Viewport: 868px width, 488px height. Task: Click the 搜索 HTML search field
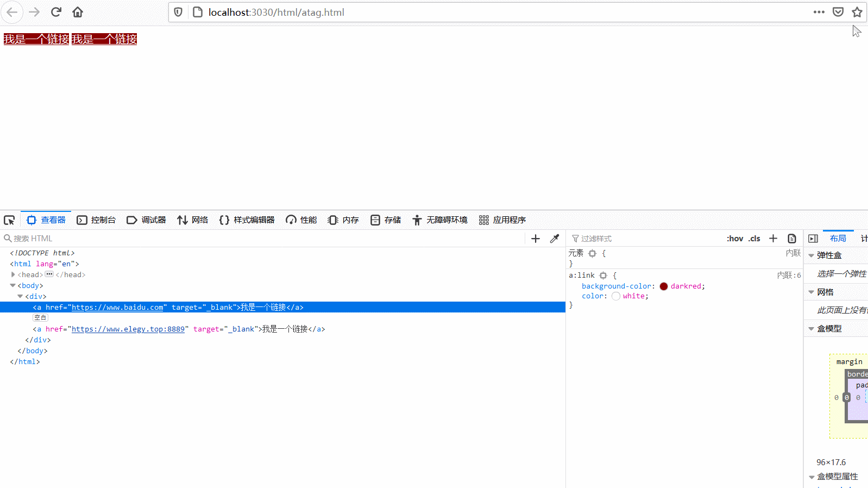pos(263,239)
